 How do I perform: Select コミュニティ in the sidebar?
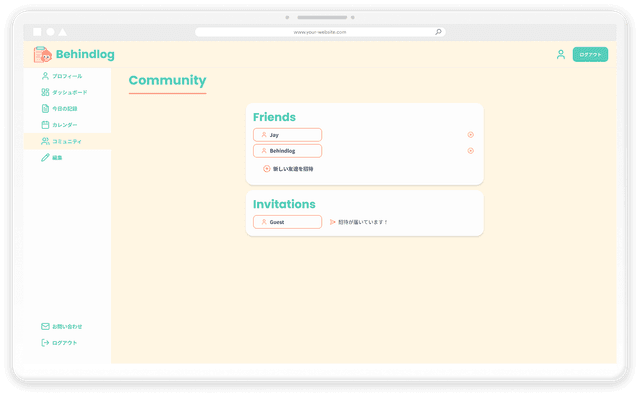[x=67, y=141]
